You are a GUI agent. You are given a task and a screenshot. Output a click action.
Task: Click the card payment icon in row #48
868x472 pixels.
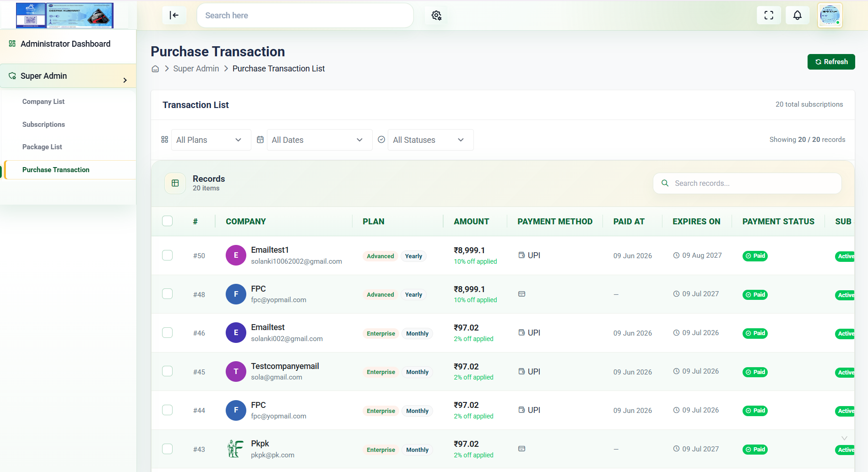pos(521,294)
